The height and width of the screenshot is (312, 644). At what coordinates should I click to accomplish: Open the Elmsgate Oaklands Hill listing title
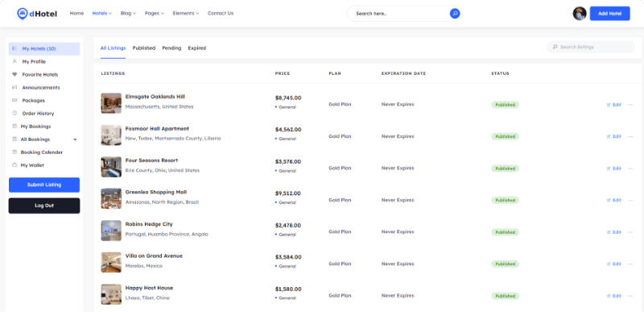[155, 97]
